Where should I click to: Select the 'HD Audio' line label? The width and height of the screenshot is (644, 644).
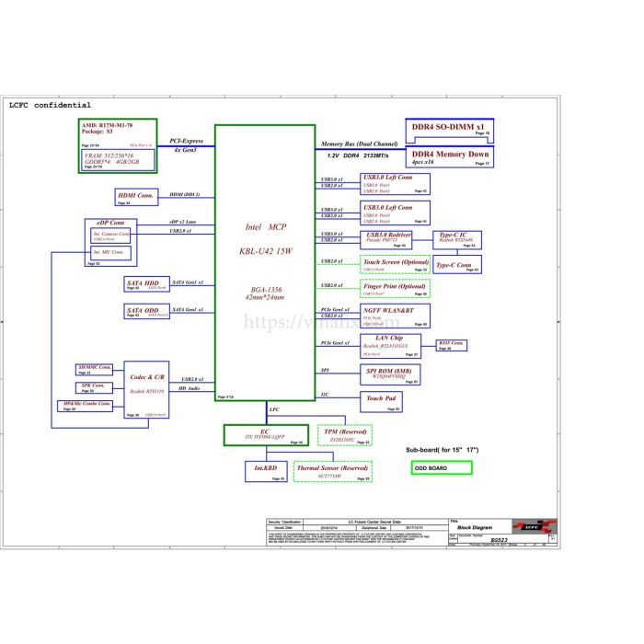coord(189,388)
